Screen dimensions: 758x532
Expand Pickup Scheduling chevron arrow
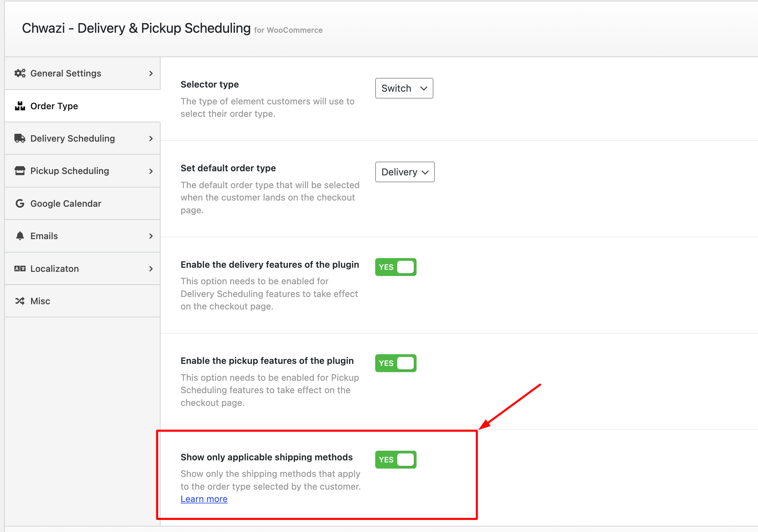tap(151, 171)
